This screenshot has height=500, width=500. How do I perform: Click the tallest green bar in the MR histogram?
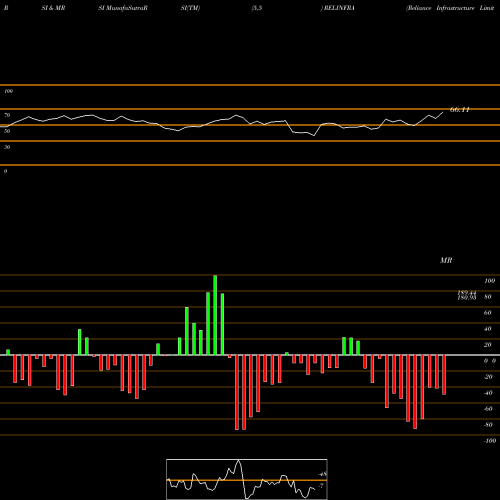(x=215, y=315)
